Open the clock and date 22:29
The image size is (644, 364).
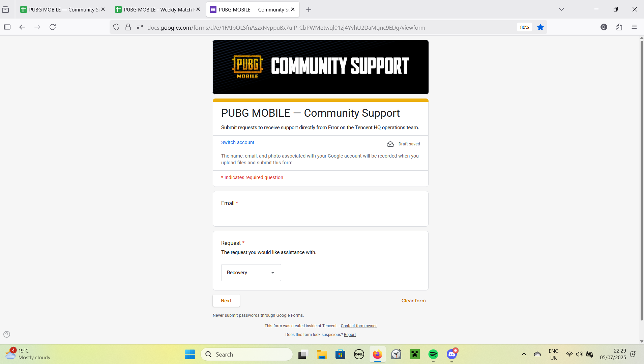coord(613,354)
